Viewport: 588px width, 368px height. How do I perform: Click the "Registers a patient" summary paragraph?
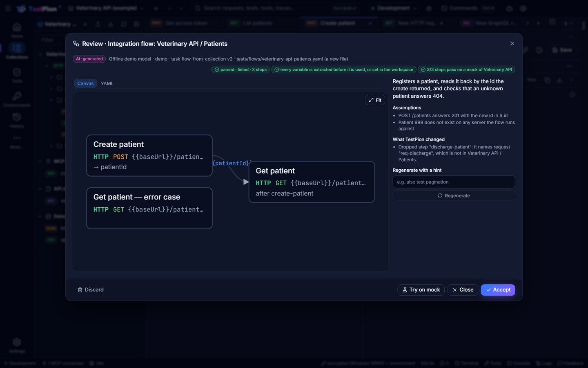pos(448,89)
